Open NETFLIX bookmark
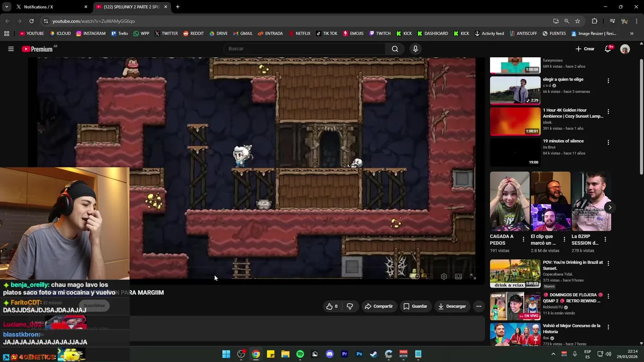 tap(299, 34)
